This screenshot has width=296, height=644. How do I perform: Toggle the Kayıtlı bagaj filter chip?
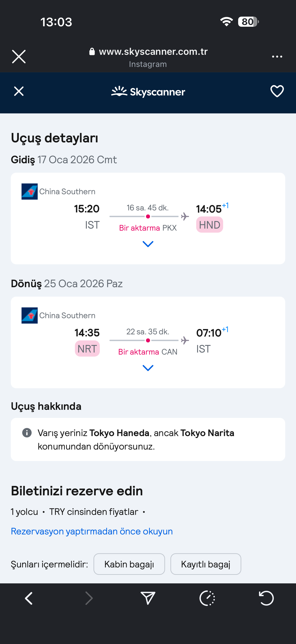coord(206,564)
